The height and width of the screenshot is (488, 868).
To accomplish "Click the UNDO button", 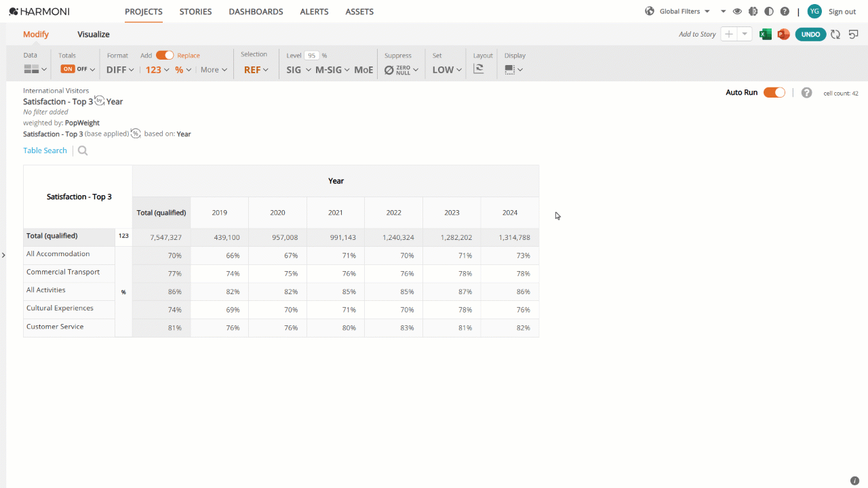I will coord(810,35).
